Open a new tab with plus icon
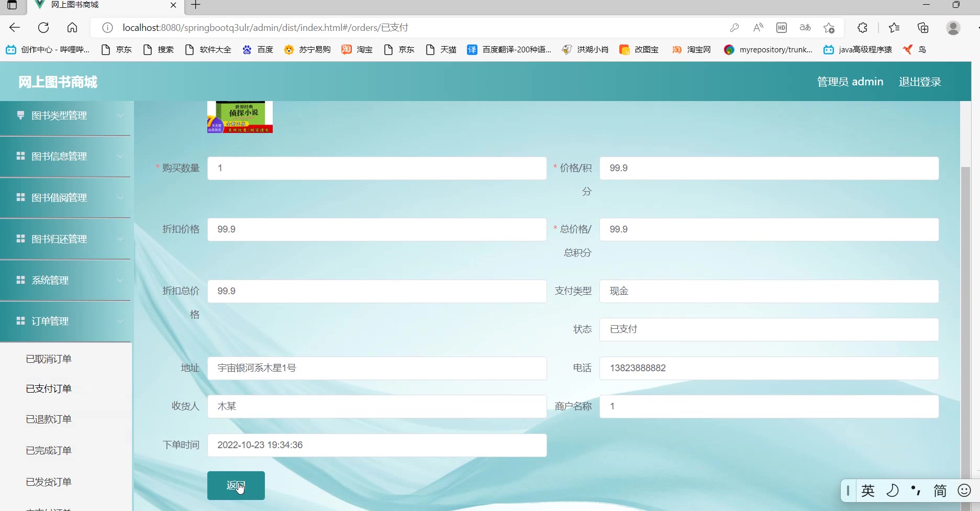 pyautogui.click(x=196, y=5)
